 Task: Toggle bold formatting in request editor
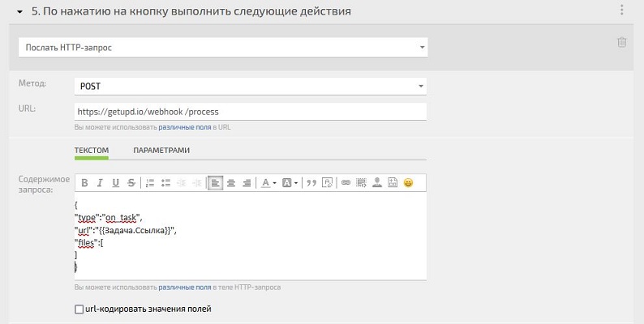point(84,183)
